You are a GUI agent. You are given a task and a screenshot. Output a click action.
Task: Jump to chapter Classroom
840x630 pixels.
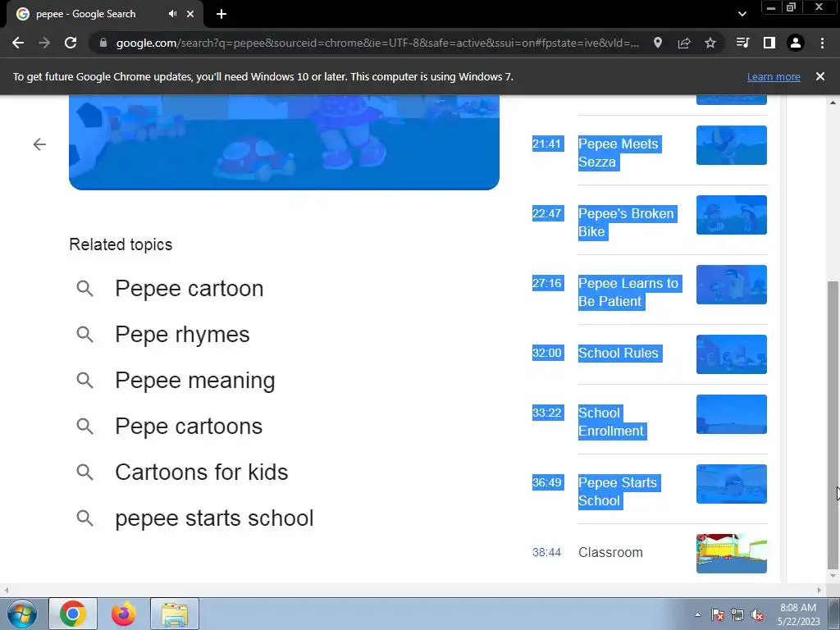(610, 552)
